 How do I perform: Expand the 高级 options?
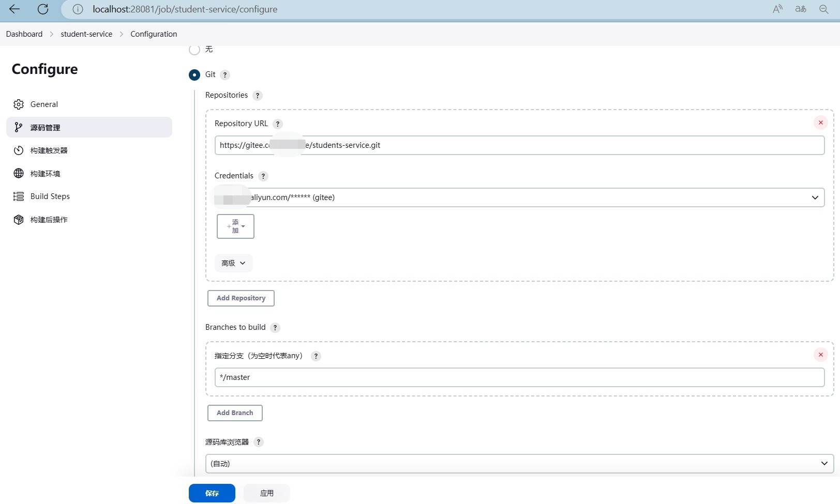click(x=233, y=263)
